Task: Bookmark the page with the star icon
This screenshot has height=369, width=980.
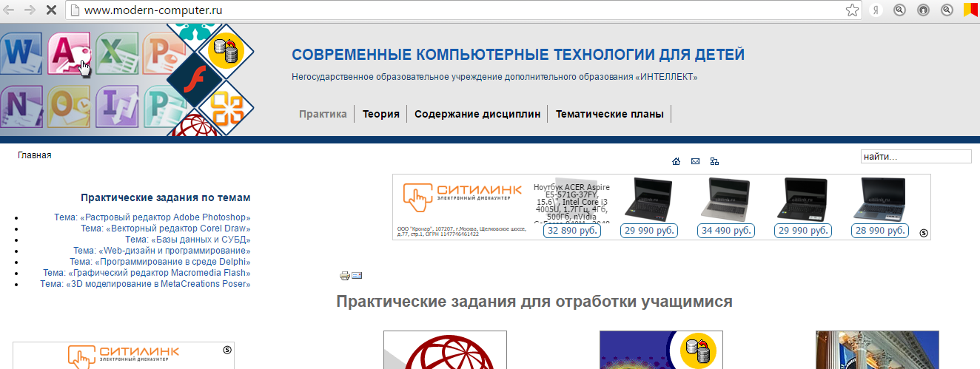Action: coord(852,10)
